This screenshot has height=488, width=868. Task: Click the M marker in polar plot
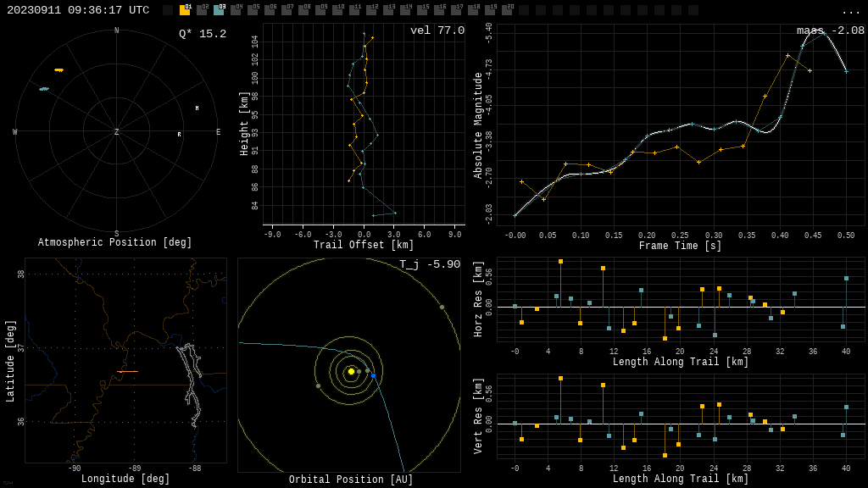click(197, 108)
